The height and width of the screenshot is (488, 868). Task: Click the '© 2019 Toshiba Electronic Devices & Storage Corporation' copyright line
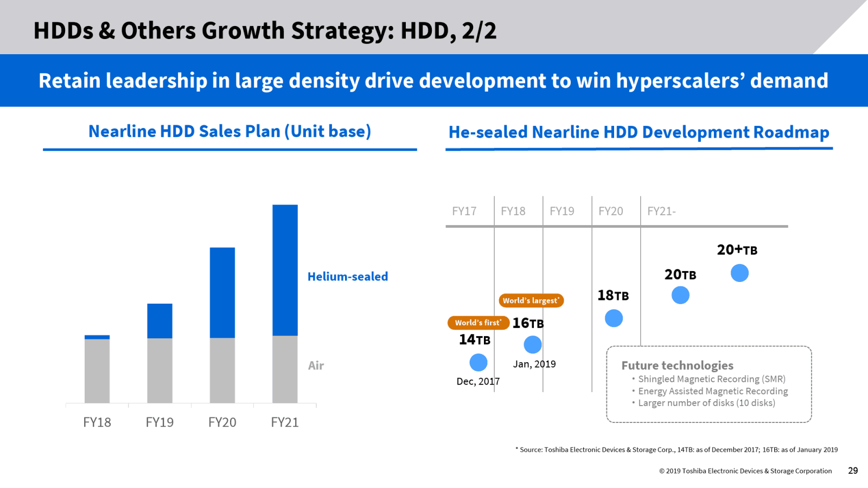(x=745, y=471)
